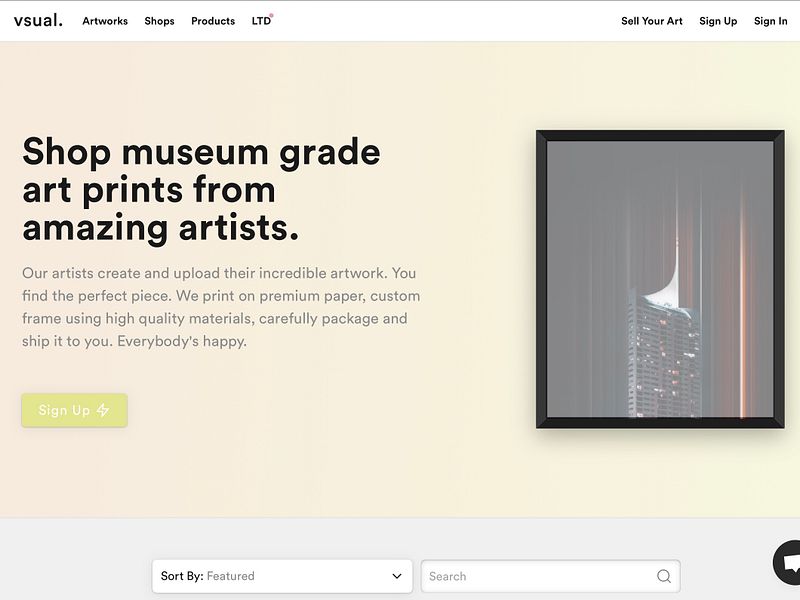Click Sign Up in the top navigation
800x600 pixels.
coord(718,21)
